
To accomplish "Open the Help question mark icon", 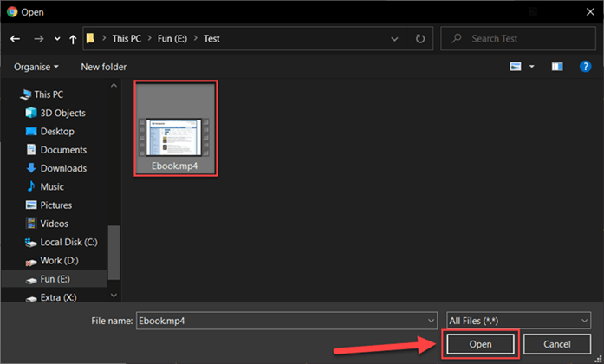I will coord(586,67).
